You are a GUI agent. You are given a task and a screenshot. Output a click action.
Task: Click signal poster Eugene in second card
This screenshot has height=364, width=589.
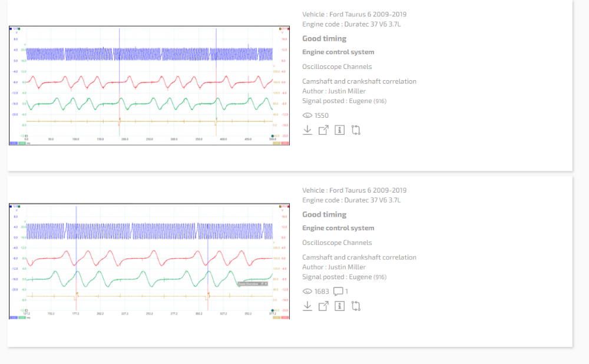[360, 277]
